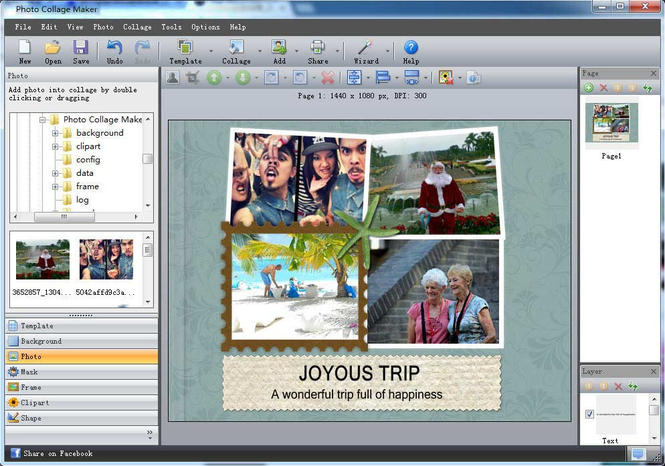Open Help with the question mark icon

click(x=411, y=47)
